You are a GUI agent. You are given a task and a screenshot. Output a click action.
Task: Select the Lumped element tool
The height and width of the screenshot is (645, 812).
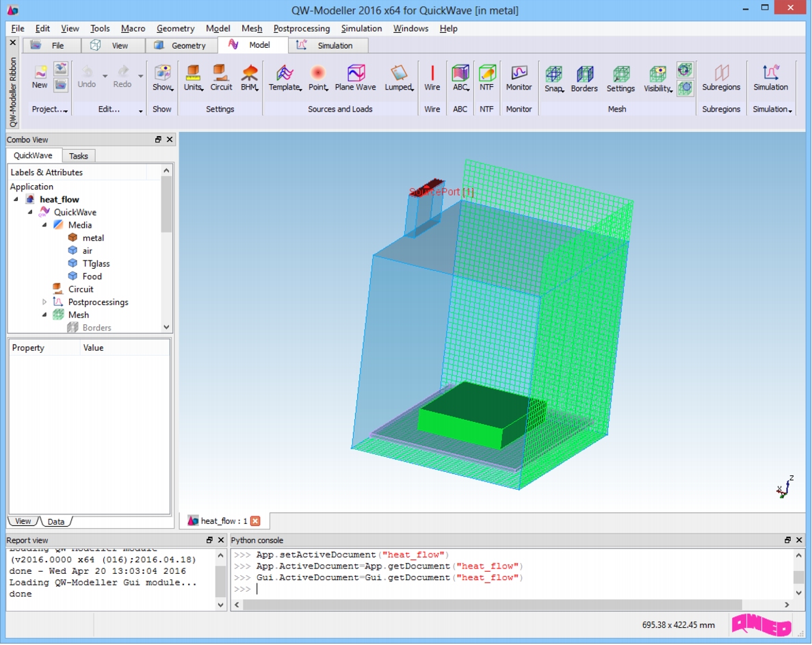(399, 78)
